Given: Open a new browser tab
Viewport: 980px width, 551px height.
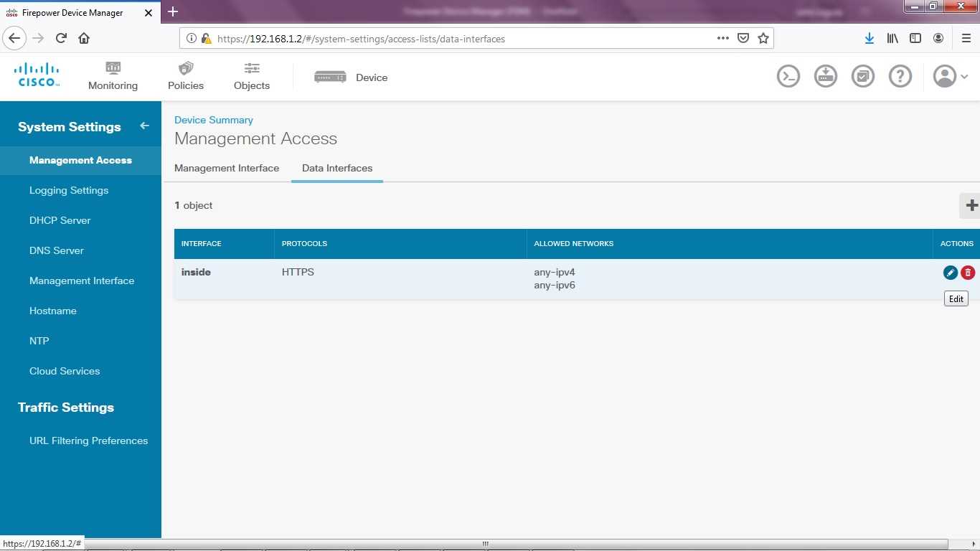Looking at the screenshot, I should 173,11.
